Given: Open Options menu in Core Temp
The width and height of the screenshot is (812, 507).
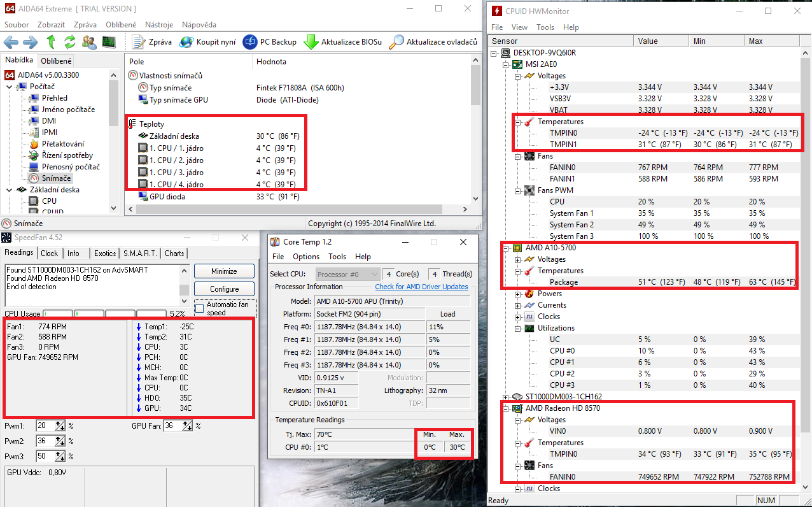Looking at the screenshot, I should click(x=306, y=257).
